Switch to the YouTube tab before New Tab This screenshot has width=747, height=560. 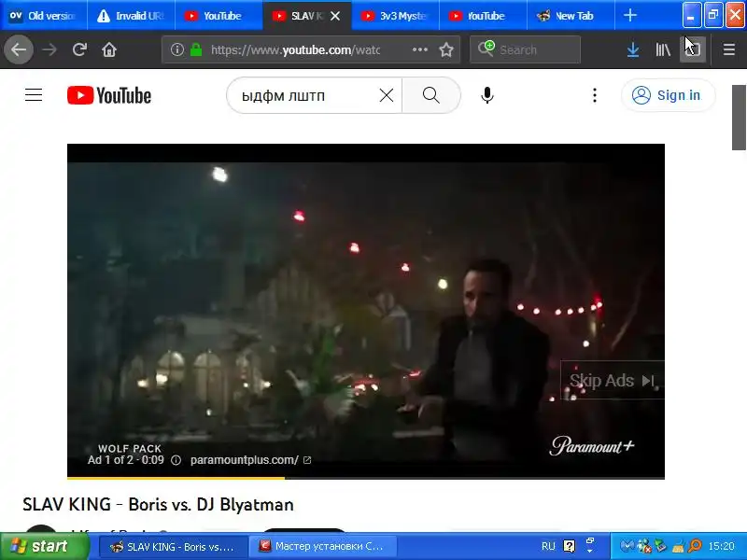482,16
